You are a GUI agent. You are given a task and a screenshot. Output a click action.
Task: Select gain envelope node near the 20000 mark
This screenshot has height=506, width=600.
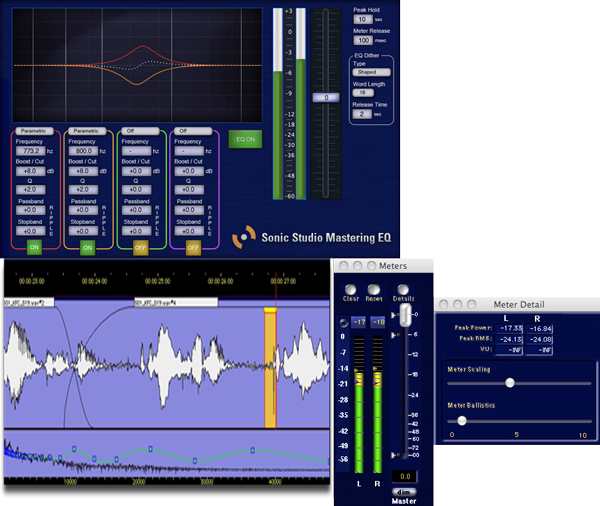click(x=150, y=449)
